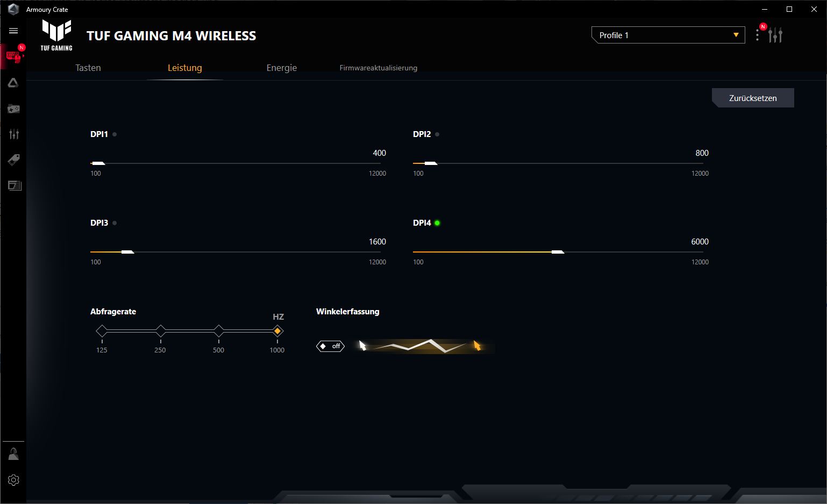Viewport: 827px width, 504px height.
Task: Open News page icon in sidebar
Action: [14, 185]
